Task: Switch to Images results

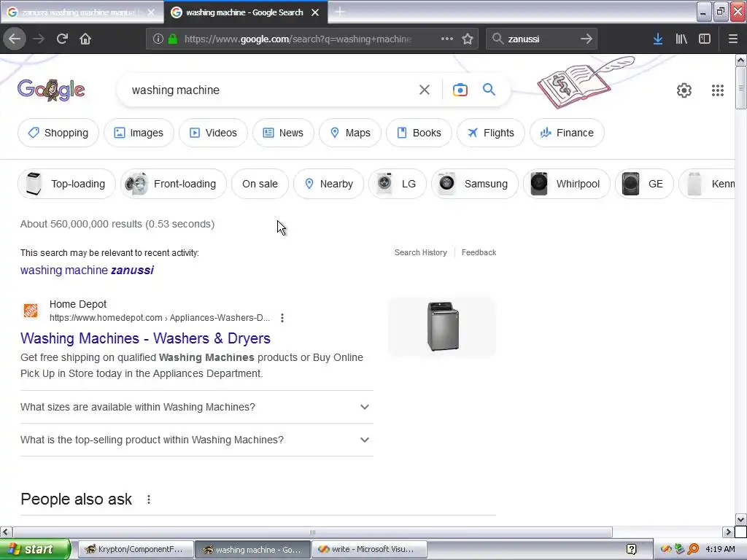Action: 139,133
